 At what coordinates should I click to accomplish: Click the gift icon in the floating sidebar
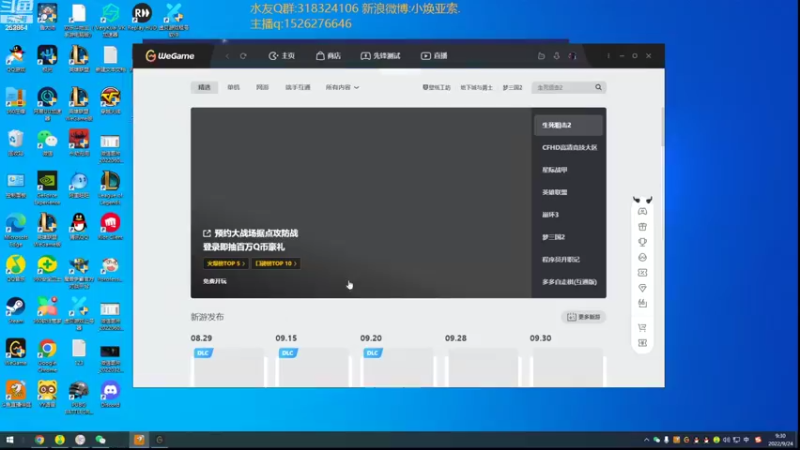point(642,227)
